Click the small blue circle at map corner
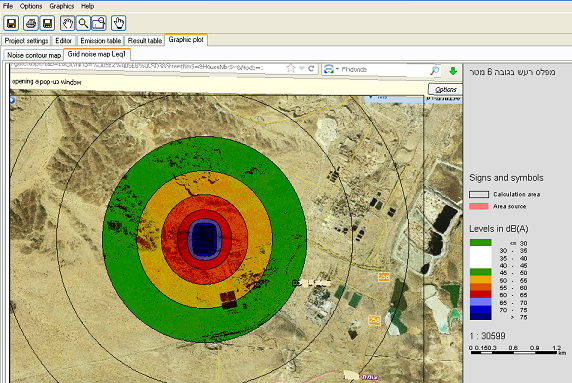 [12, 100]
